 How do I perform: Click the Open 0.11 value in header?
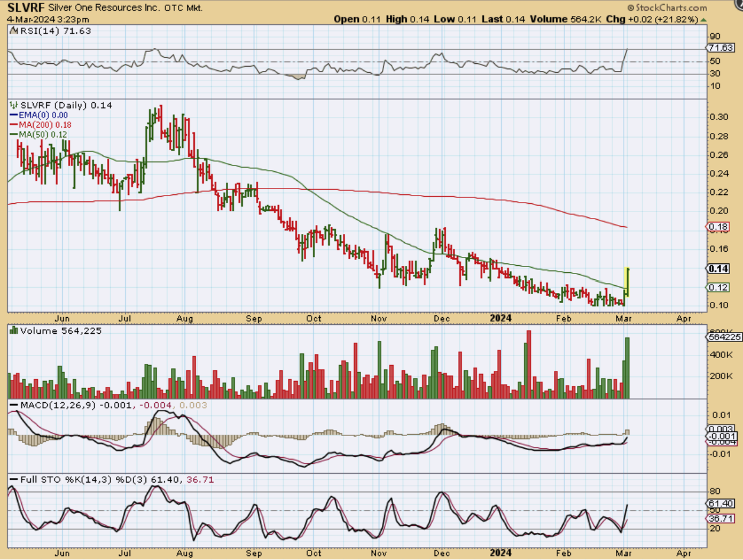[358, 19]
